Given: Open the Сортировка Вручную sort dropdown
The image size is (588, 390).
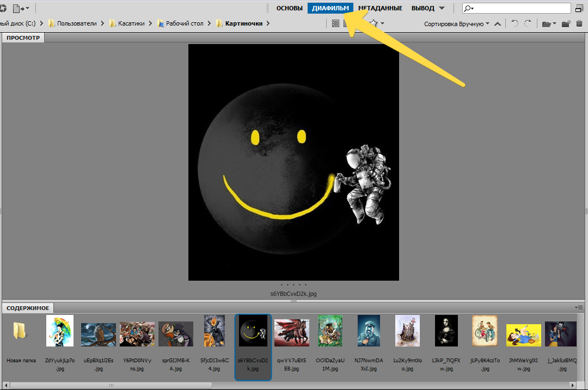Looking at the screenshot, I should coord(456,24).
